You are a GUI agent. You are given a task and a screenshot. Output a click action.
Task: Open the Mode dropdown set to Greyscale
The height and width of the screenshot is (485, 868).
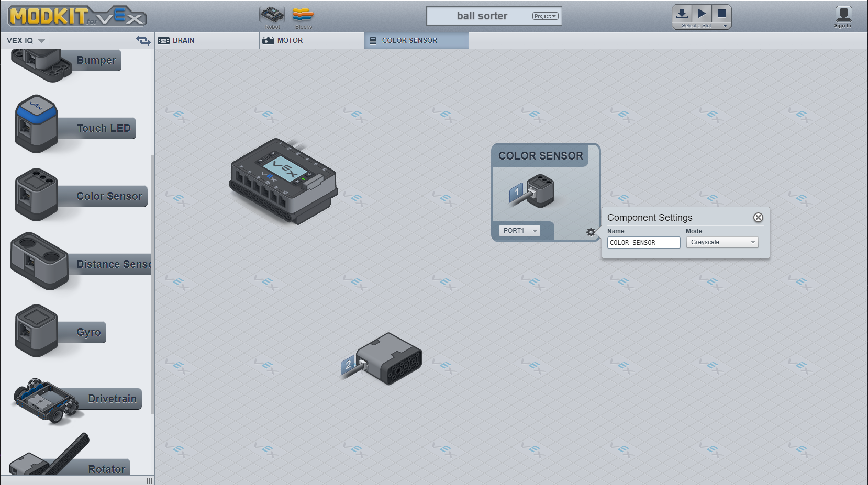click(x=722, y=242)
